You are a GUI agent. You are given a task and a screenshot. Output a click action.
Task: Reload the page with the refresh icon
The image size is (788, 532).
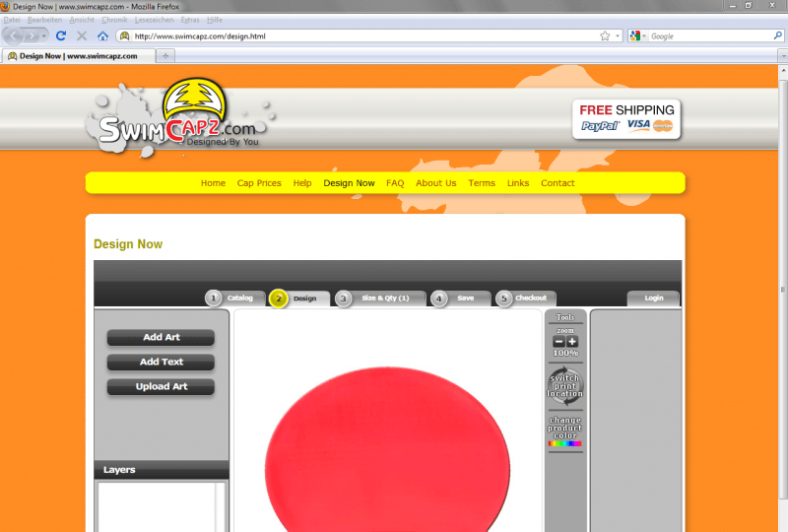pos(61,35)
